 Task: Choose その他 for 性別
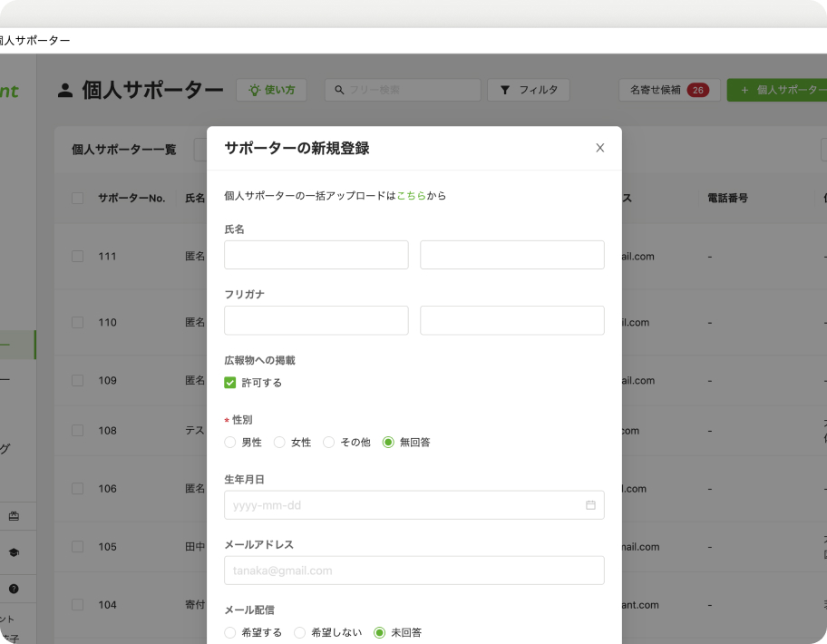[x=329, y=443]
